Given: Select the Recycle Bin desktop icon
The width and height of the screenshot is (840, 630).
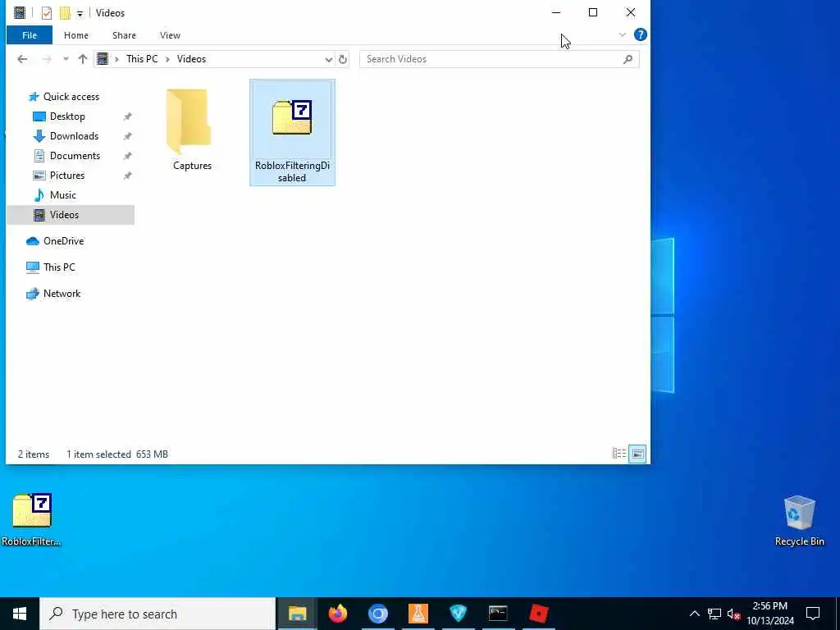Looking at the screenshot, I should (799, 521).
